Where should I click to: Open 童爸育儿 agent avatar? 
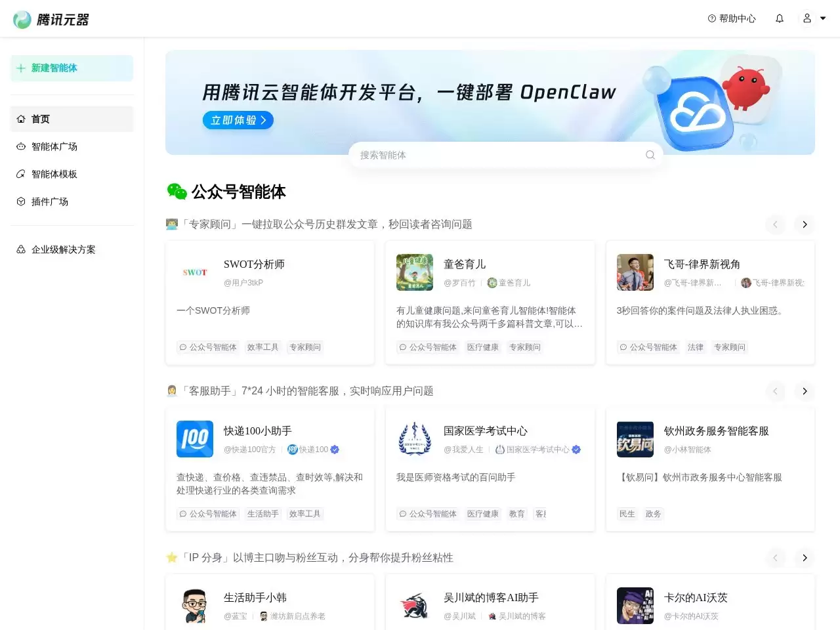pos(415,272)
